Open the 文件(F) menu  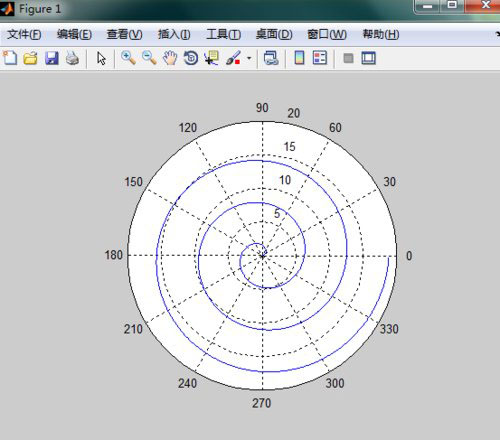tap(24, 34)
